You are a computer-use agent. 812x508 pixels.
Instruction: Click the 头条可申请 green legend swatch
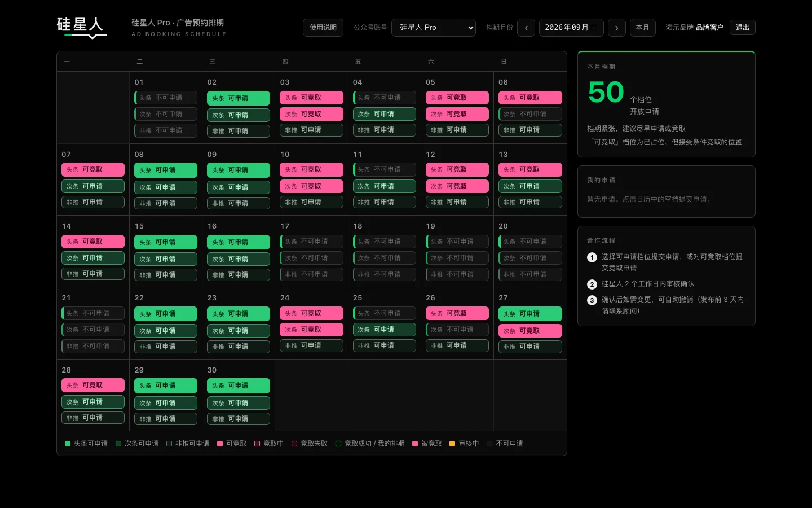pyautogui.click(x=68, y=444)
